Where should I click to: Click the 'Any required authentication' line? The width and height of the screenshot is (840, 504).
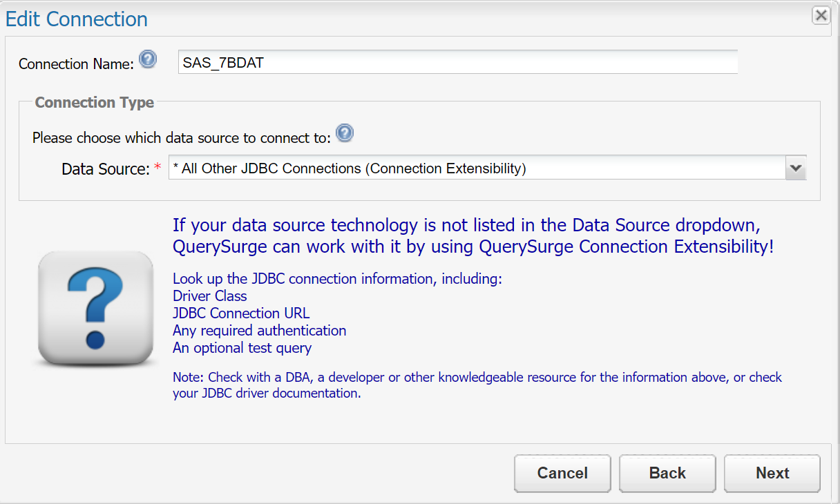pos(259,331)
